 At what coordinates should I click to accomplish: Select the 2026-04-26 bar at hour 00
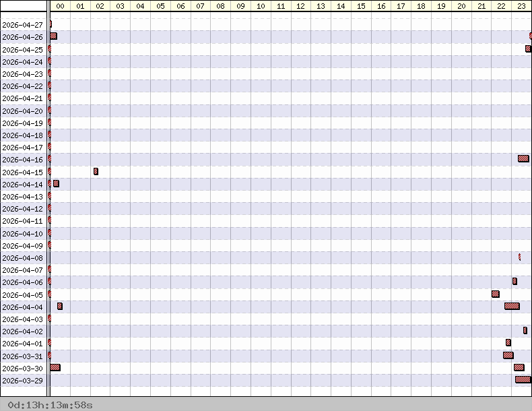click(53, 36)
